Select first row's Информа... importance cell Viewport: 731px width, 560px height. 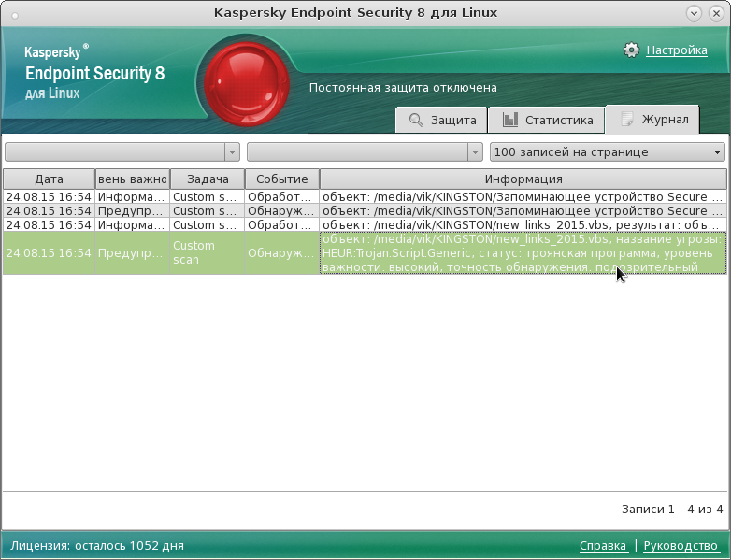click(x=133, y=196)
